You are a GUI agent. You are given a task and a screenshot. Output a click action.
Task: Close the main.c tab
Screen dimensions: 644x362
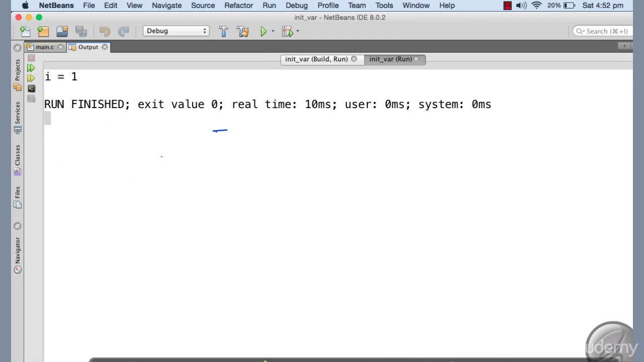pos(61,47)
